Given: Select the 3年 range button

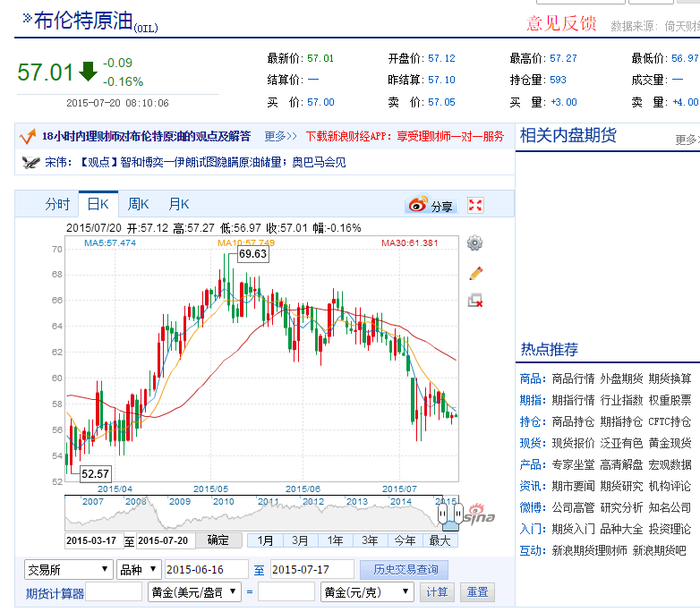Looking at the screenshot, I should 370,540.
